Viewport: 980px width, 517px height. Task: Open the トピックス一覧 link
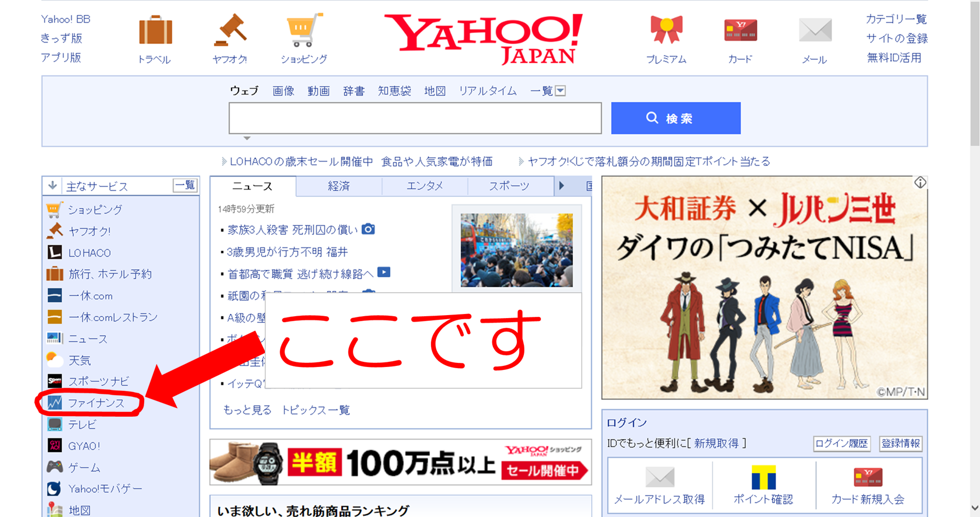pyautogui.click(x=316, y=410)
